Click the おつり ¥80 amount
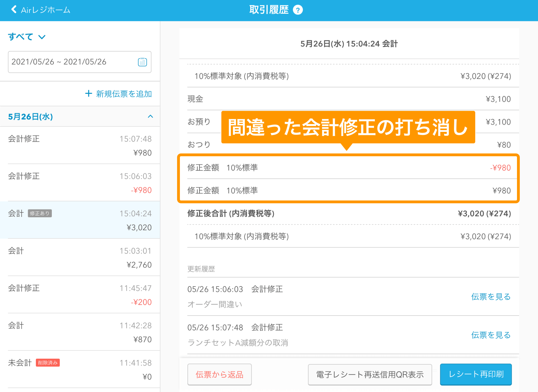Viewport: 538px width, 392px height. [x=504, y=145]
